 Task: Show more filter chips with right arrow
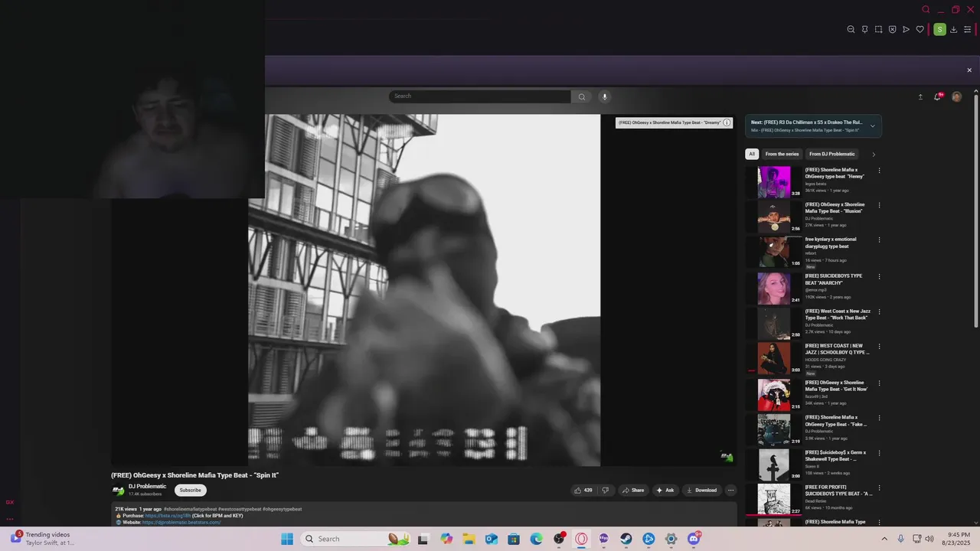pos(874,155)
